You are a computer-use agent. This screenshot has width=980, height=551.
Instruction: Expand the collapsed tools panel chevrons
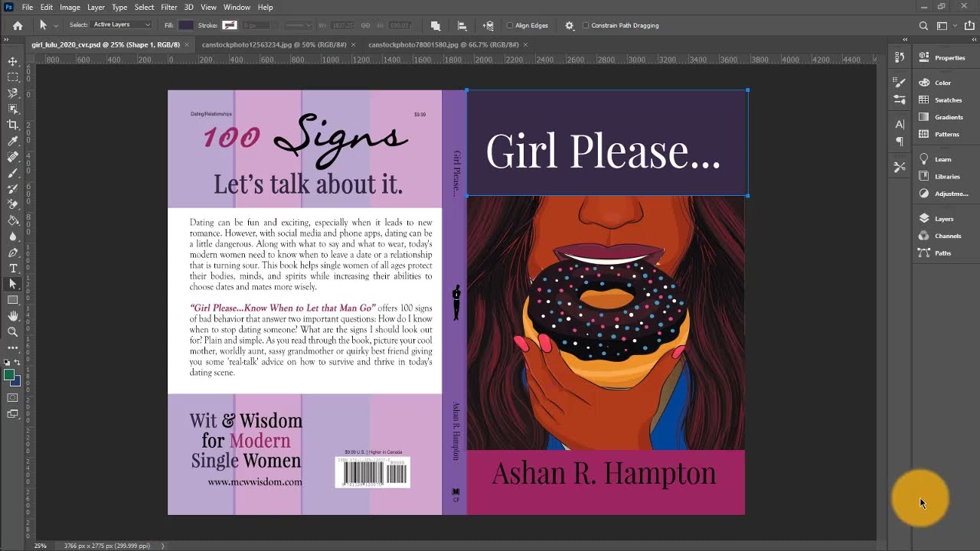click(x=5, y=39)
